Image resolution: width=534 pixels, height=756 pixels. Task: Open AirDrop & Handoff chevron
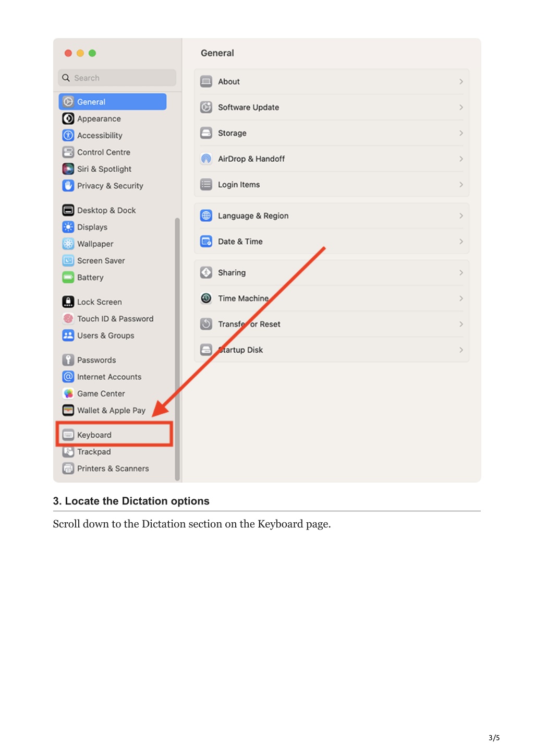(x=461, y=159)
